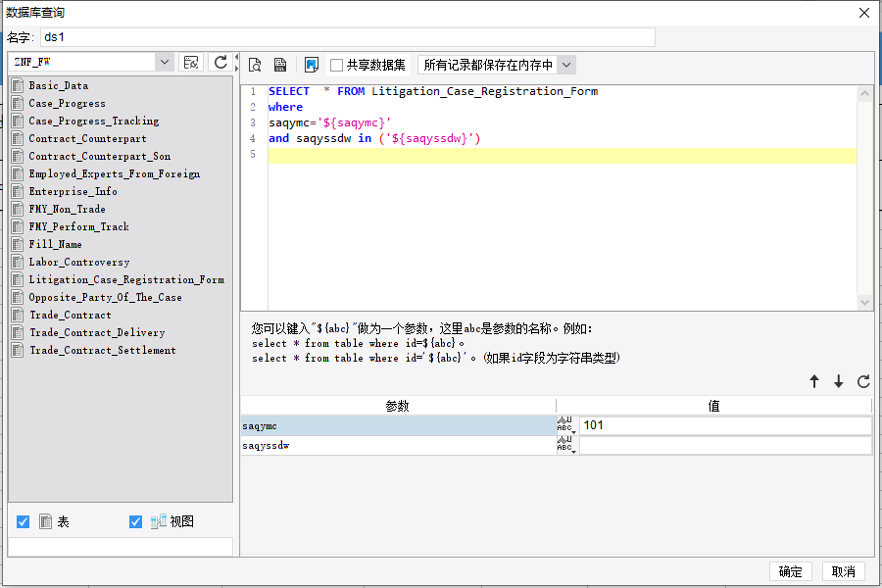This screenshot has width=882, height=588.
Task: Select Case_Progress table
Action: [x=67, y=103]
